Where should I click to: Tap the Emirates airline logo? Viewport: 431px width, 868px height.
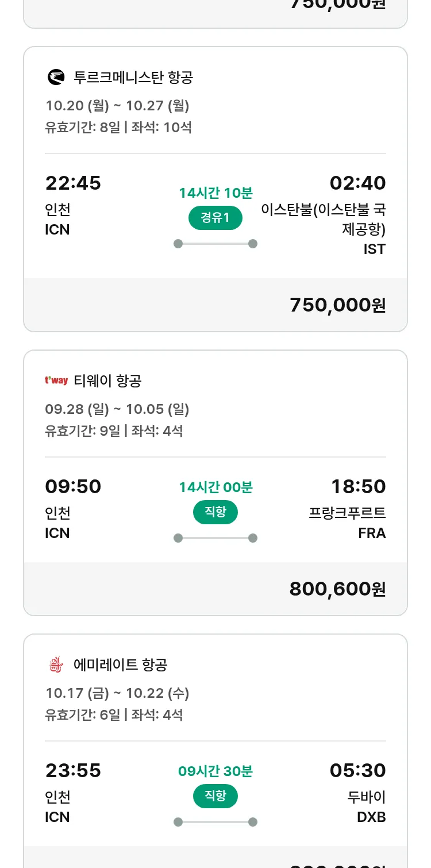click(x=56, y=665)
